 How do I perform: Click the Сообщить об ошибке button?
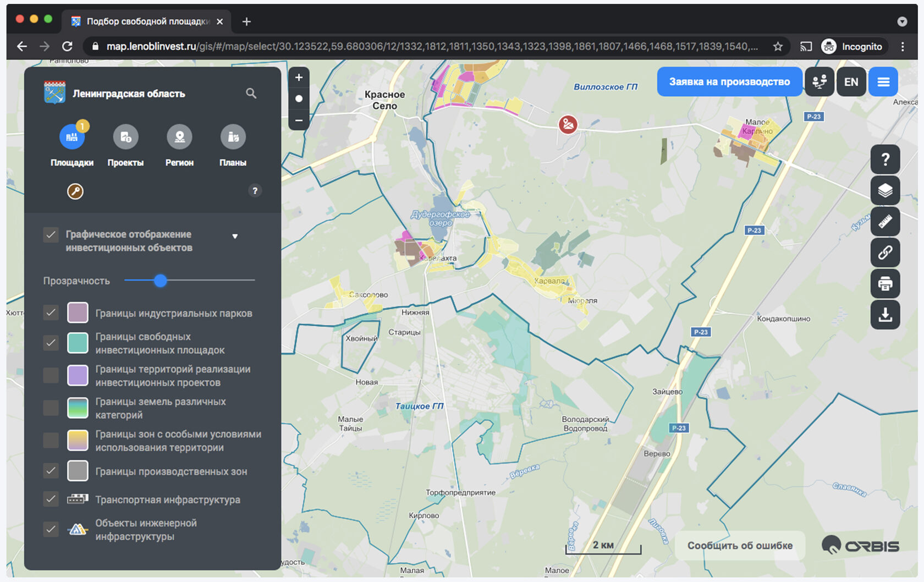point(740,545)
